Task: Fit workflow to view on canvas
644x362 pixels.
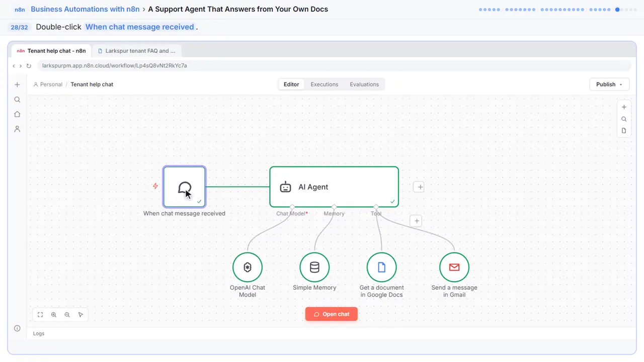Action: pyautogui.click(x=40, y=315)
